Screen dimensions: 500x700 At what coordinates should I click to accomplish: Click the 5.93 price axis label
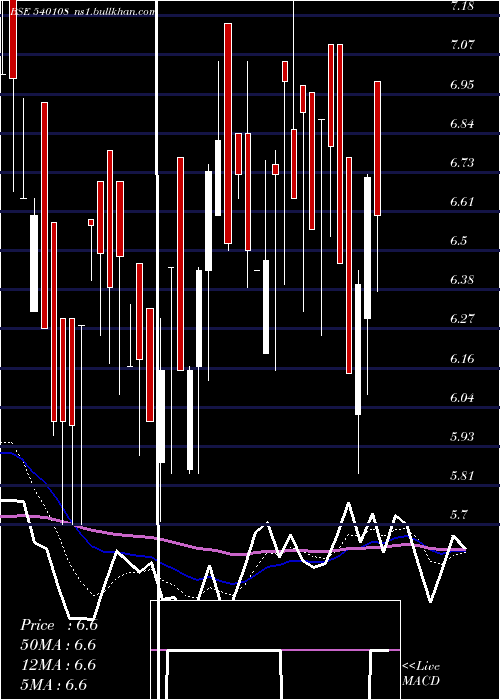tap(462, 436)
